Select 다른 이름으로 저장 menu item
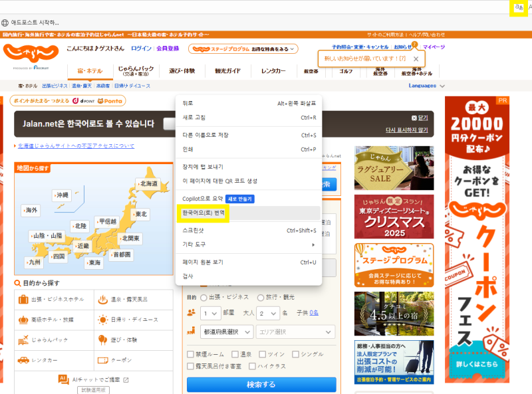The width and height of the screenshot is (532, 394). coord(249,136)
